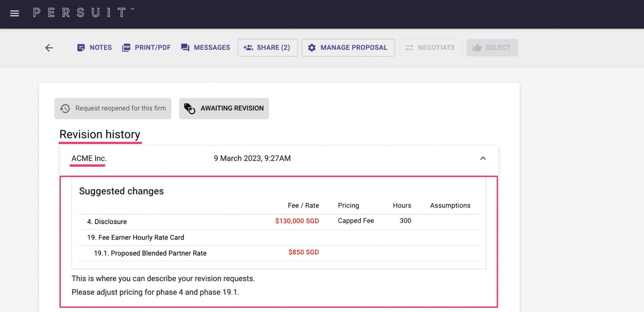Screen dimensions: 644x312
Task: Click the tag-refresh icon on Awaiting Revision
Action: [x=190, y=109]
